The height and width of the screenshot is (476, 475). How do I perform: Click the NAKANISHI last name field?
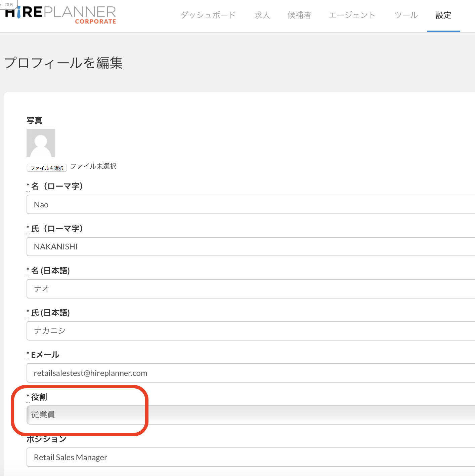(x=250, y=246)
